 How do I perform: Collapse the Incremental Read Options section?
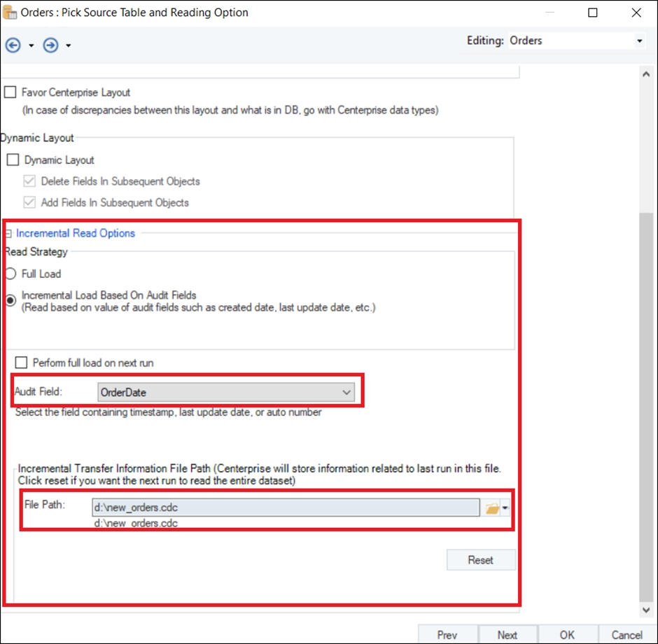pos(8,234)
